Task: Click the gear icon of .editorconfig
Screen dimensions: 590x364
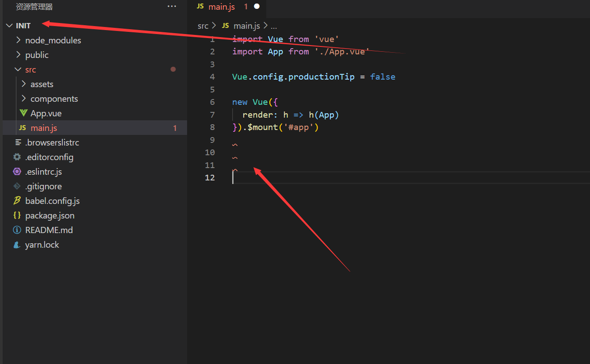Action: 17,157
